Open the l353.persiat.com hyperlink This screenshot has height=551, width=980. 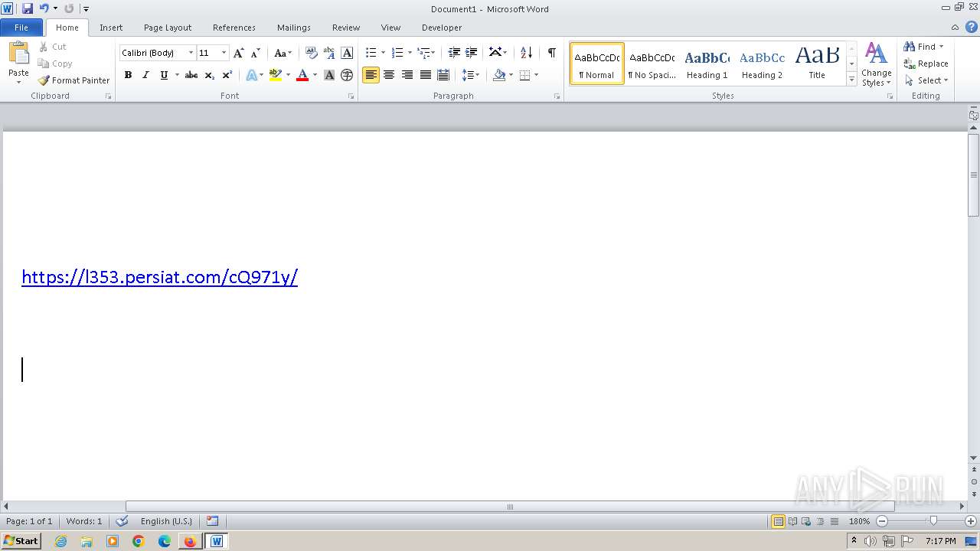[159, 277]
